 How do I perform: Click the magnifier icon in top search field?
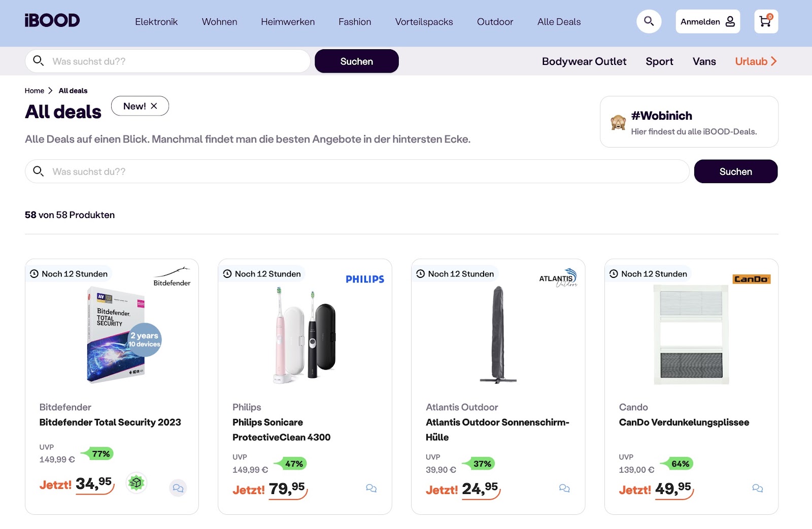pyautogui.click(x=38, y=61)
